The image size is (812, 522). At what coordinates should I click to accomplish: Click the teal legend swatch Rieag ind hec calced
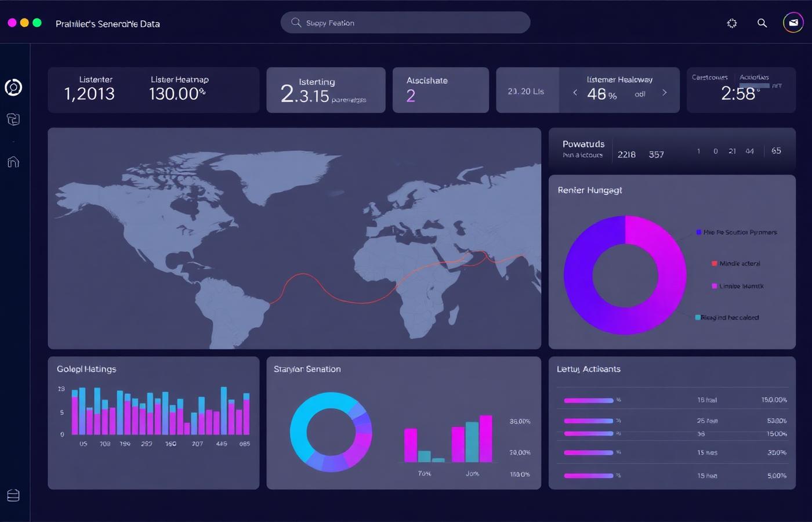(x=698, y=317)
